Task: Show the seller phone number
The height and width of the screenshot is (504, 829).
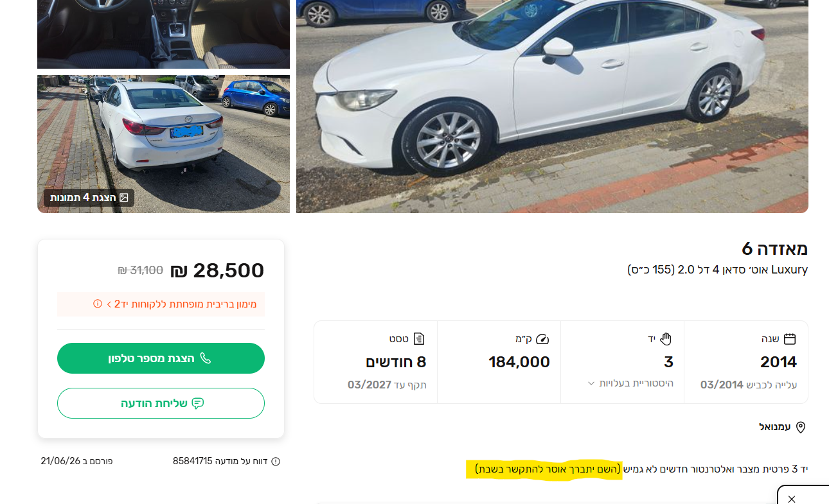Action: 161,358
